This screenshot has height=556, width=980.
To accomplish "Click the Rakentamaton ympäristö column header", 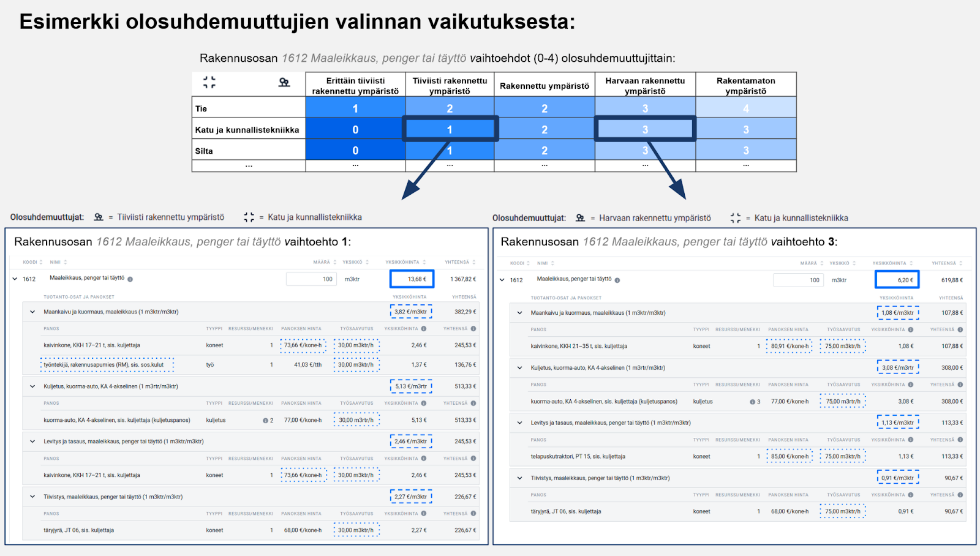I will point(746,86).
